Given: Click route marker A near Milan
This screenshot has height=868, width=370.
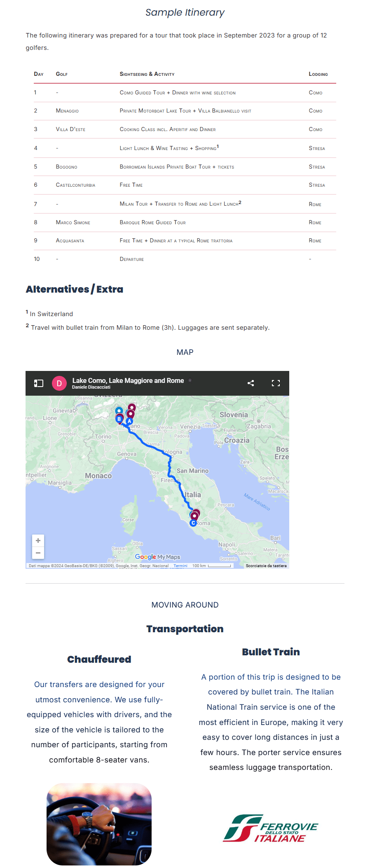Looking at the screenshot, I should pyautogui.click(x=129, y=421).
